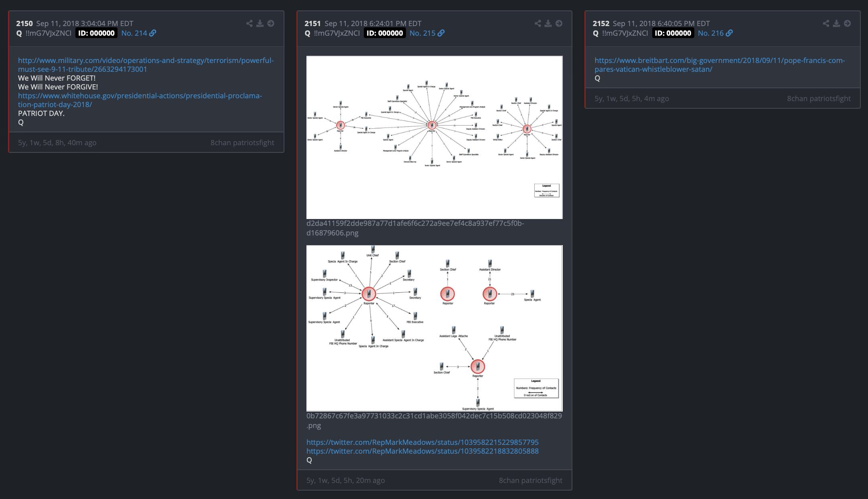Click post number 2152 heading
Viewport: 868px width, 499px height.
click(601, 24)
